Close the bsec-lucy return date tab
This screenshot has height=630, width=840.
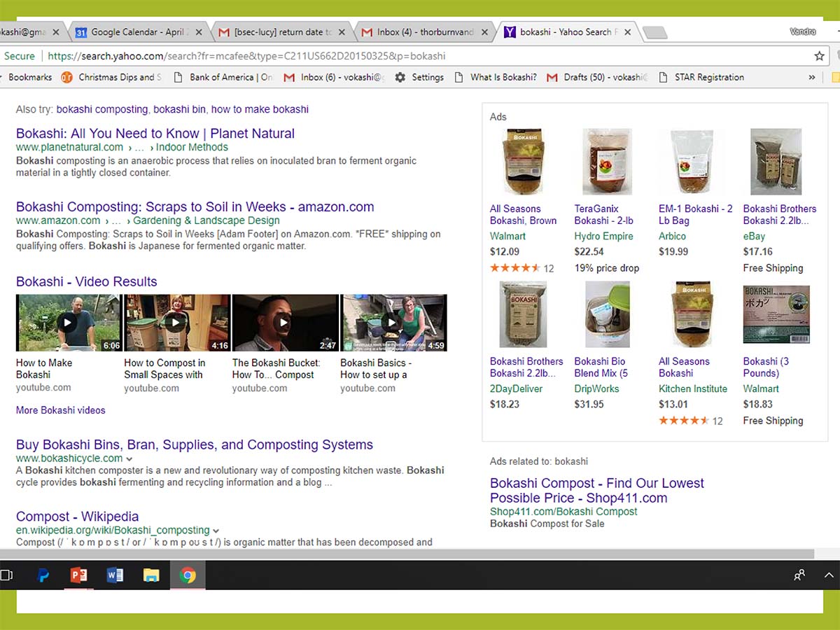tap(342, 32)
